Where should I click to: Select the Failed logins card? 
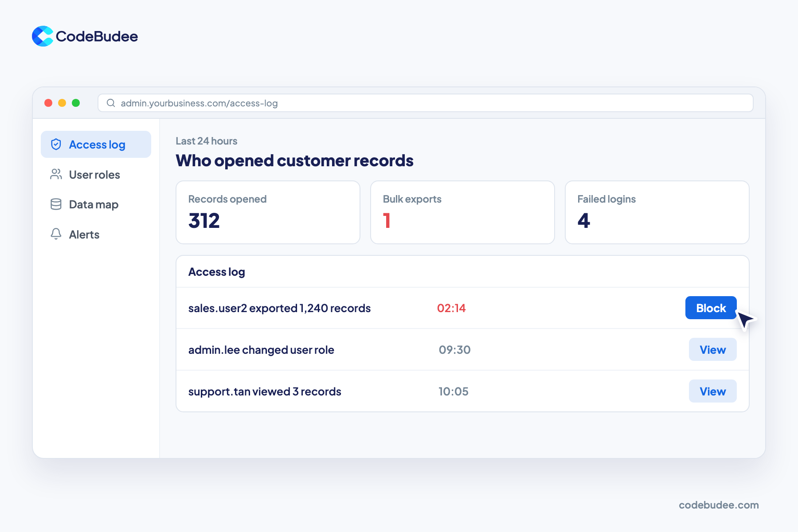tap(657, 212)
